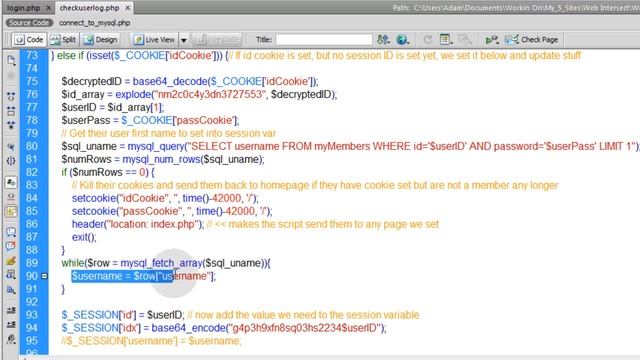Select the Source Code related file button
The width and height of the screenshot is (640, 360).
coord(29,23)
